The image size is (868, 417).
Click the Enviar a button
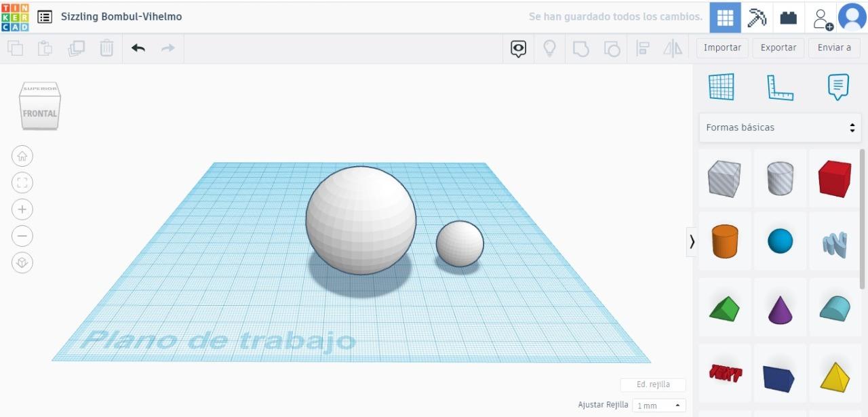834,47
